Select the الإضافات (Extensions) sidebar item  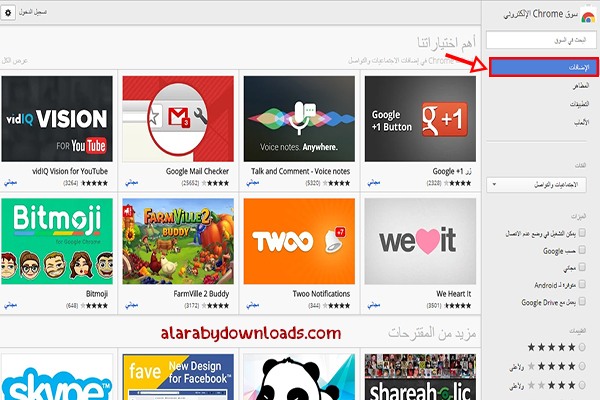coord(544,67)
